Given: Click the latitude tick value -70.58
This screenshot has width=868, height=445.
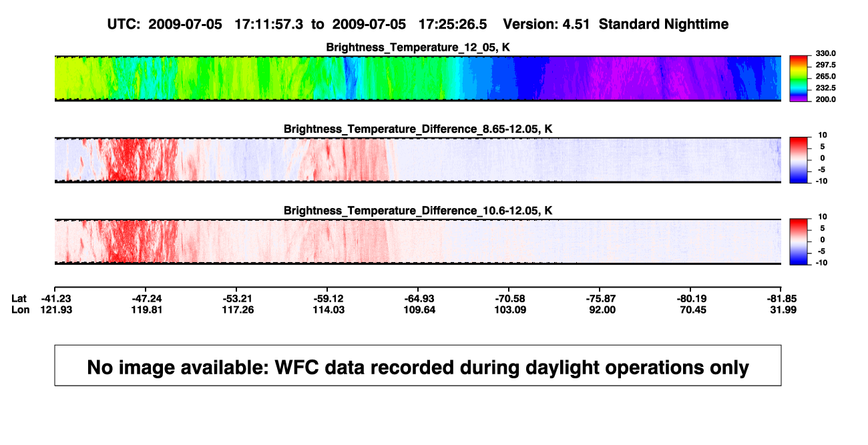Looking at the screenshot, I should click(x=509, y=298).
